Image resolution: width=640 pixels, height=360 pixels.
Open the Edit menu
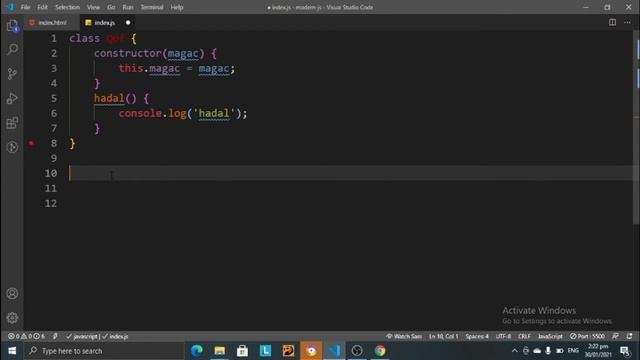pos(42,7)
